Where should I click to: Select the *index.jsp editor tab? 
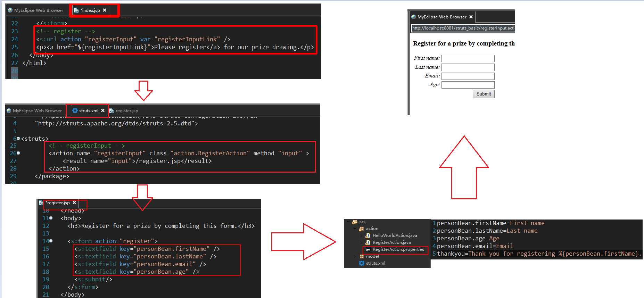[90, 10]
